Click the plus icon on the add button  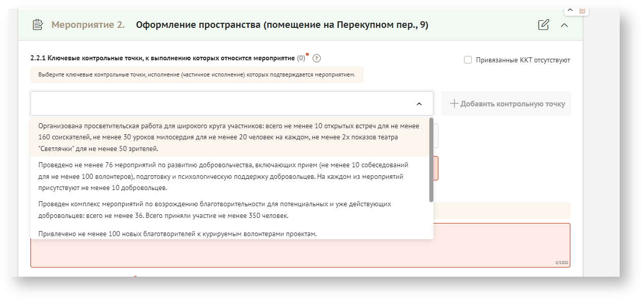[x=454, y=103]
